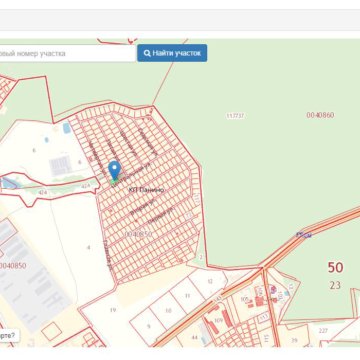Click the partly visible '…рте?' button
This screenshot has width=360, height=360.
pyautogui.click(x=9, y=335)
